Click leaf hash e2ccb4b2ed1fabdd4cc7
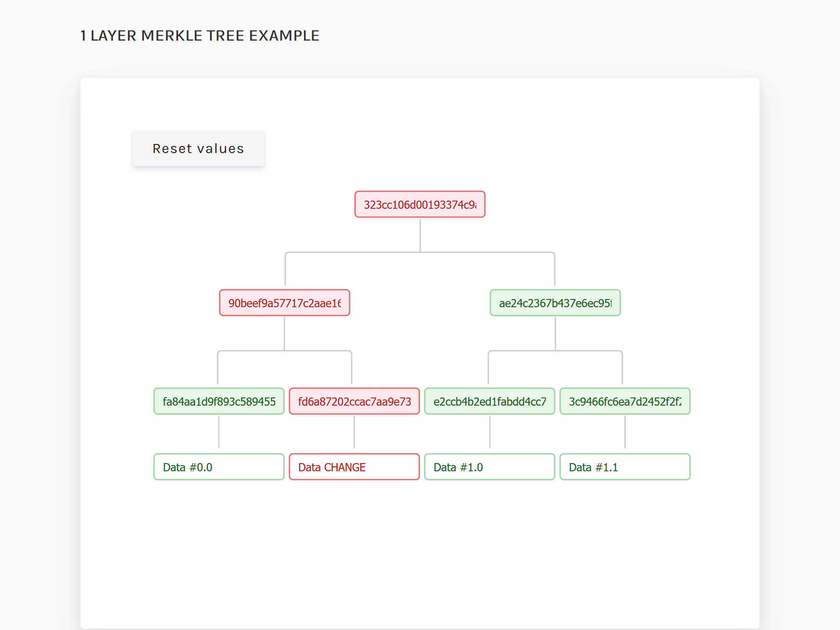This screenshot has height=630, width=840. coord(489,401)
